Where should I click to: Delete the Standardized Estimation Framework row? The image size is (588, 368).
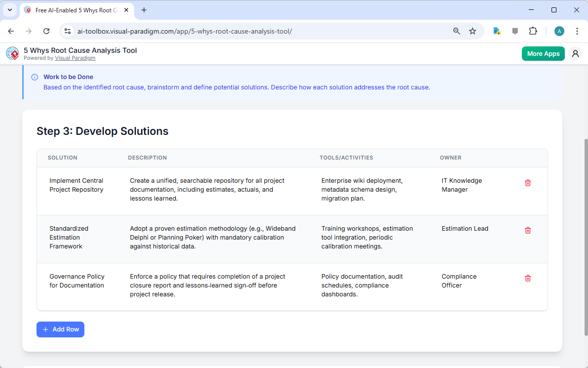pos(528,230)
